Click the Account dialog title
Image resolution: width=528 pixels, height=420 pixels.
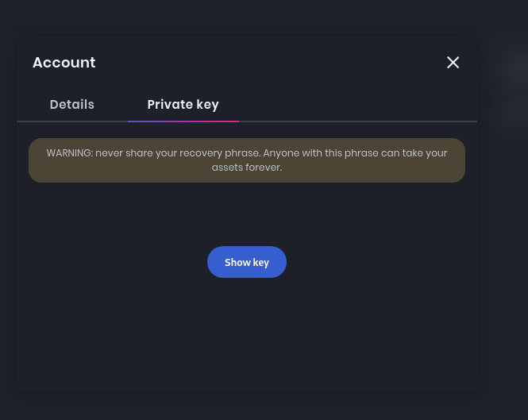(x=64, y=63)
